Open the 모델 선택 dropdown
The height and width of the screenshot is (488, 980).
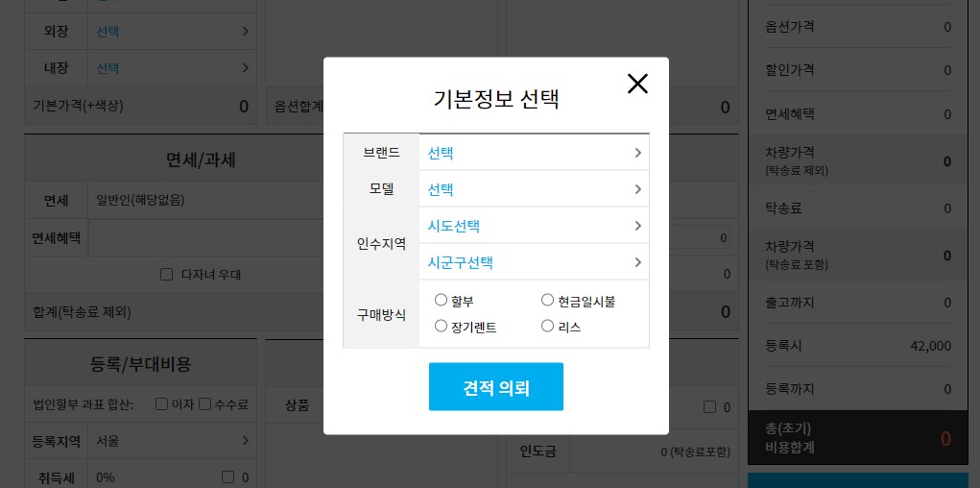pyautogui.click(x=534, y=189)
